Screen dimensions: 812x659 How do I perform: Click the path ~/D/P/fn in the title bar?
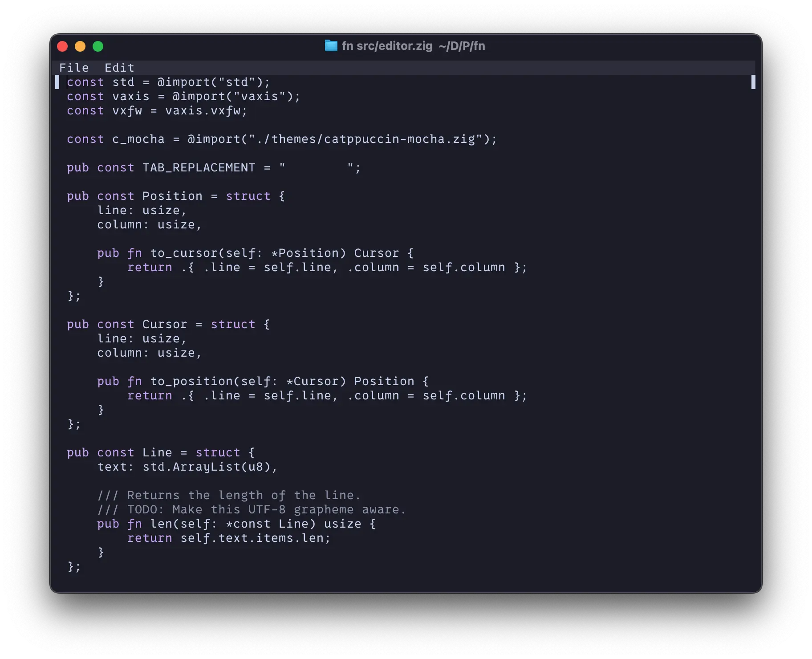pyautogui.click(x=462, y=46)
